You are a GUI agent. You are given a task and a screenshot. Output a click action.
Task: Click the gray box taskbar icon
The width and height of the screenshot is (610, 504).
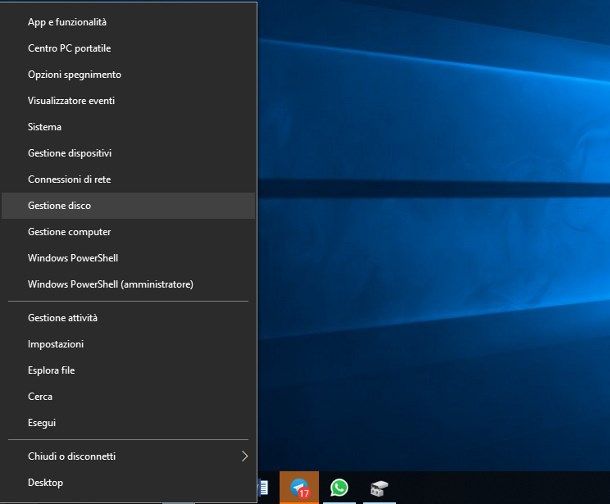[379, 488]
